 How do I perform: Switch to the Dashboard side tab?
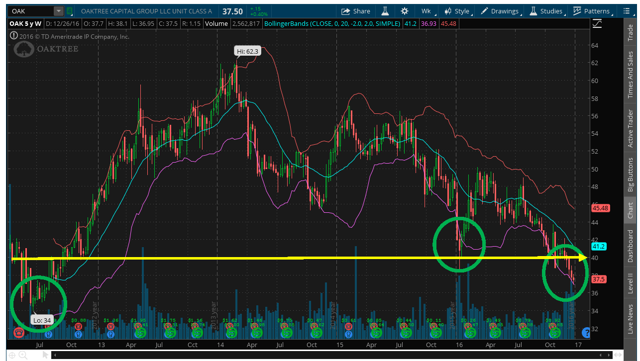631,246
